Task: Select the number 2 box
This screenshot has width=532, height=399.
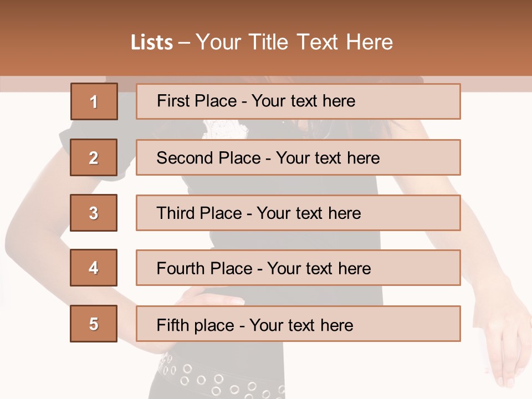Action: 94,157
